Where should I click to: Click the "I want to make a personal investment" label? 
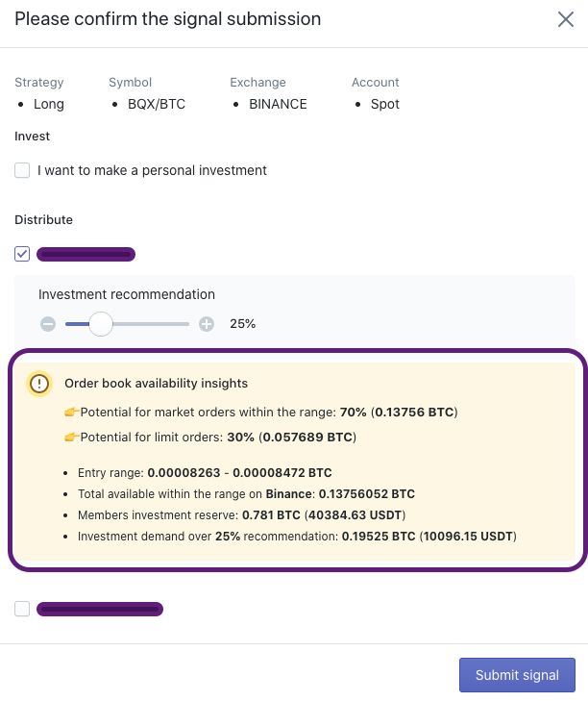click(152, 170)
